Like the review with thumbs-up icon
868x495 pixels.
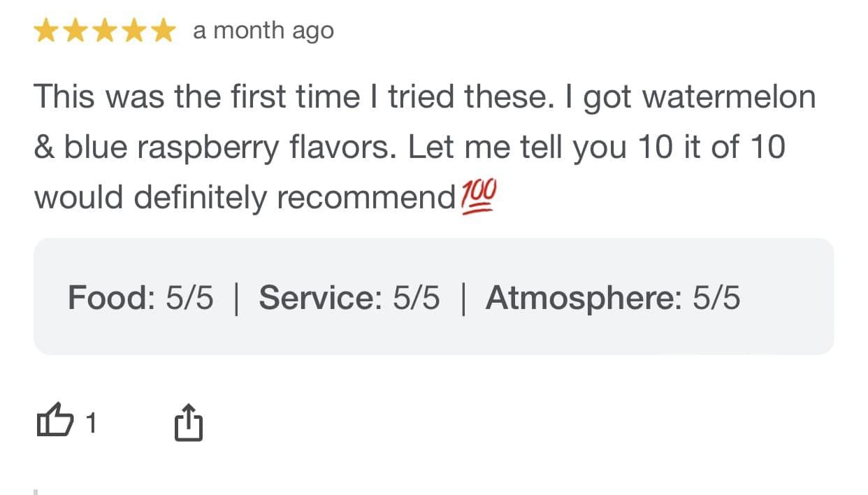click(54, 422)
